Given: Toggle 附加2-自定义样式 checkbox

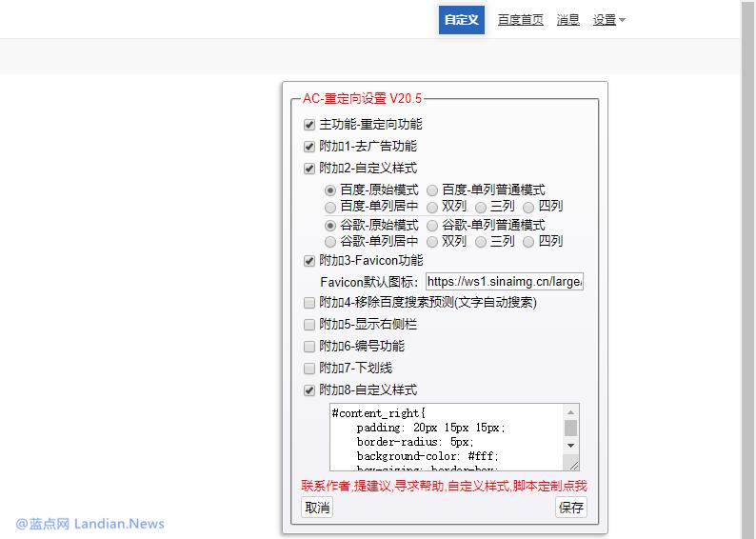Looking at the screenshot, I should (x=309, y=169).
